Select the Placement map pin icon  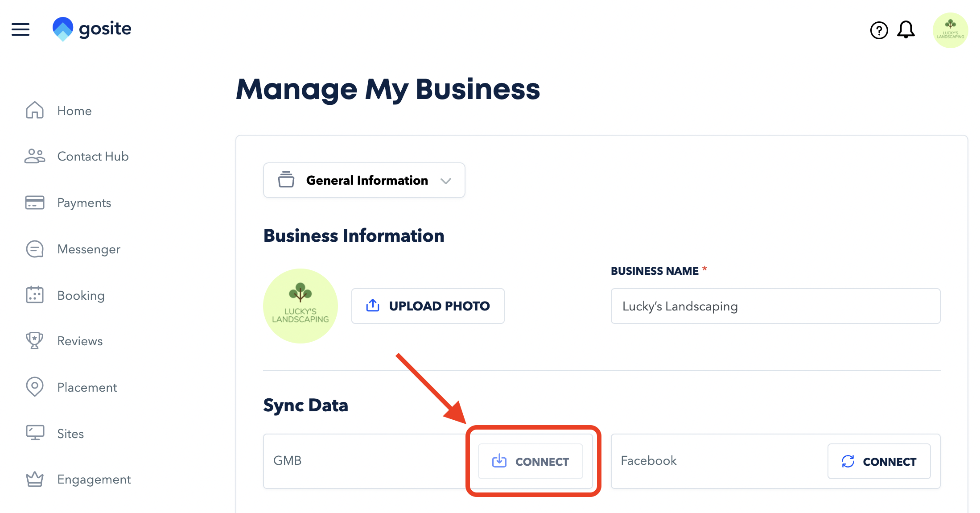(34, 387)
